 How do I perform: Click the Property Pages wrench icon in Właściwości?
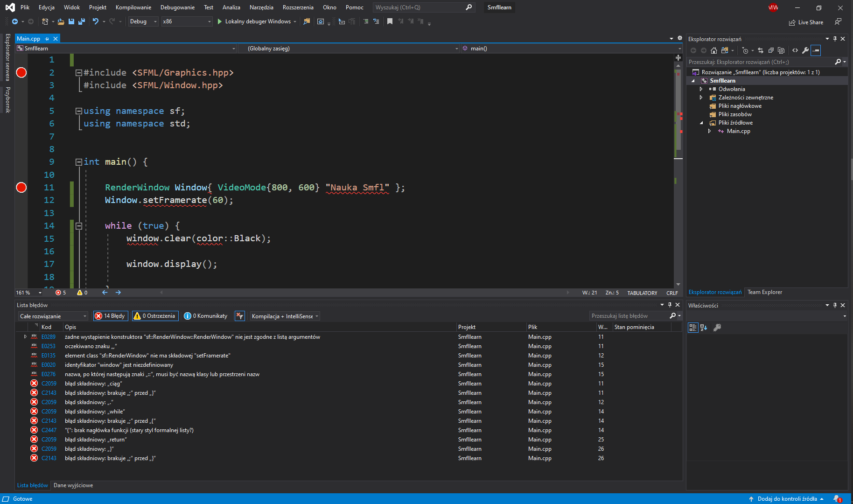coord(718,328)
